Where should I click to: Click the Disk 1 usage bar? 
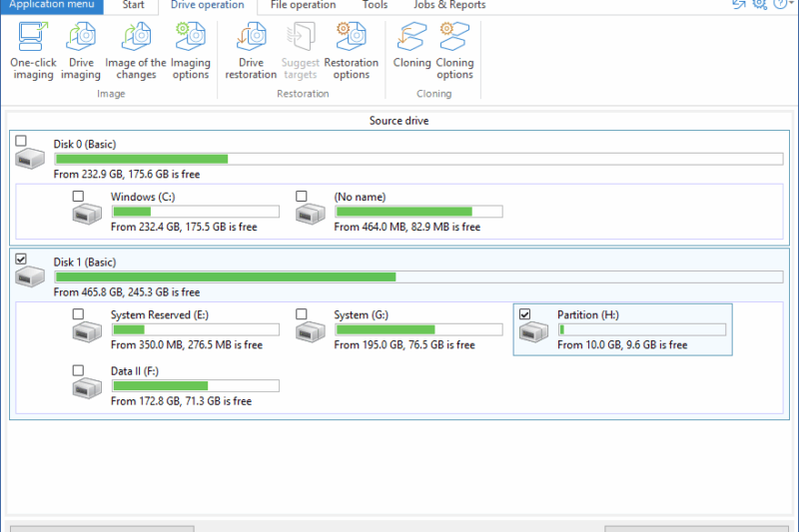[x=418, y=276]
